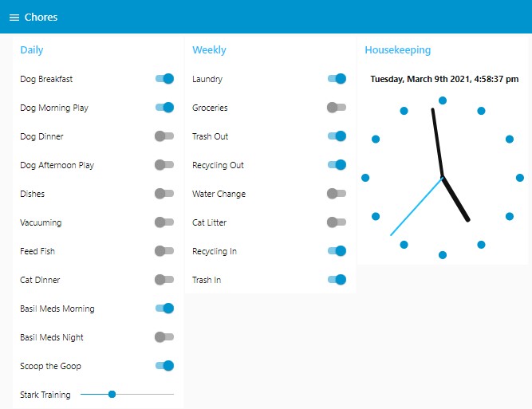This screenshot has height=409, width=532.
Task: Turn off the Laundry toggle
Action: pyautogui.click(x=337, y=79)
